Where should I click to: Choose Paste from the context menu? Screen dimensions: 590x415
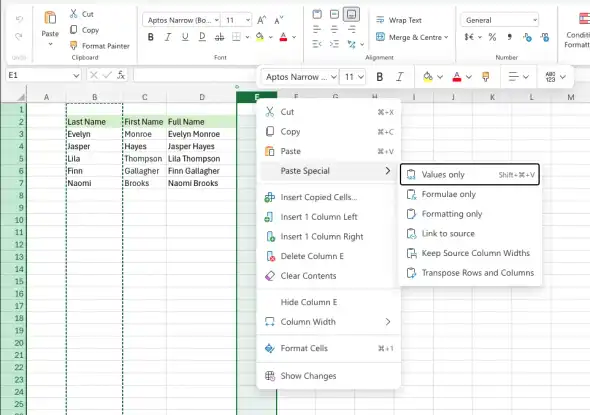[329, 151]
